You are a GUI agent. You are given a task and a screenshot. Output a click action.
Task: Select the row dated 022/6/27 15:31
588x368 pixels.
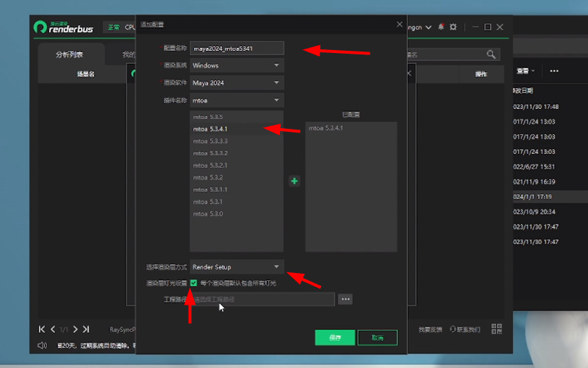tap(550, 167)
